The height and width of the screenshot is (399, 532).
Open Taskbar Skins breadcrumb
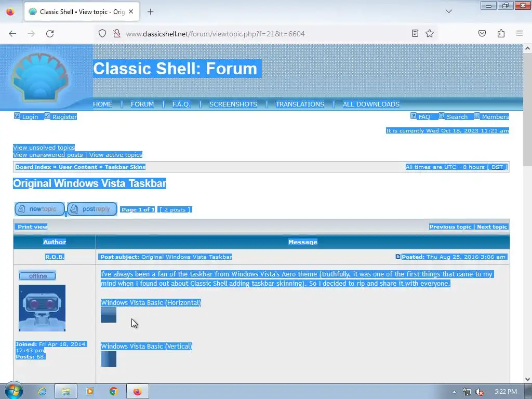click(125, 167)
